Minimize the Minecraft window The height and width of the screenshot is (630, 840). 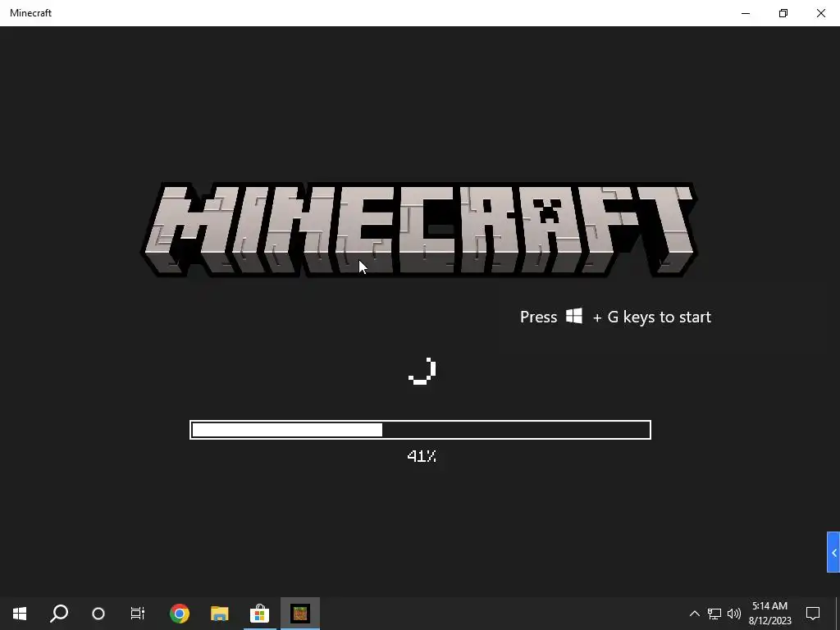(746, 13)
